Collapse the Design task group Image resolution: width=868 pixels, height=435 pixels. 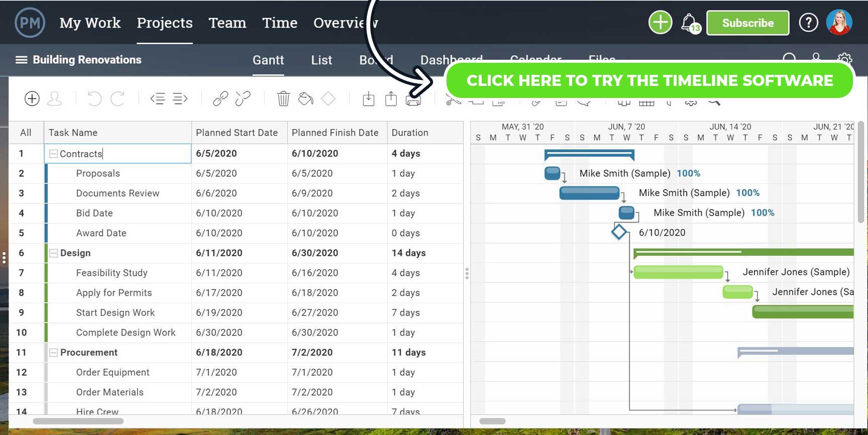[53, 253]
